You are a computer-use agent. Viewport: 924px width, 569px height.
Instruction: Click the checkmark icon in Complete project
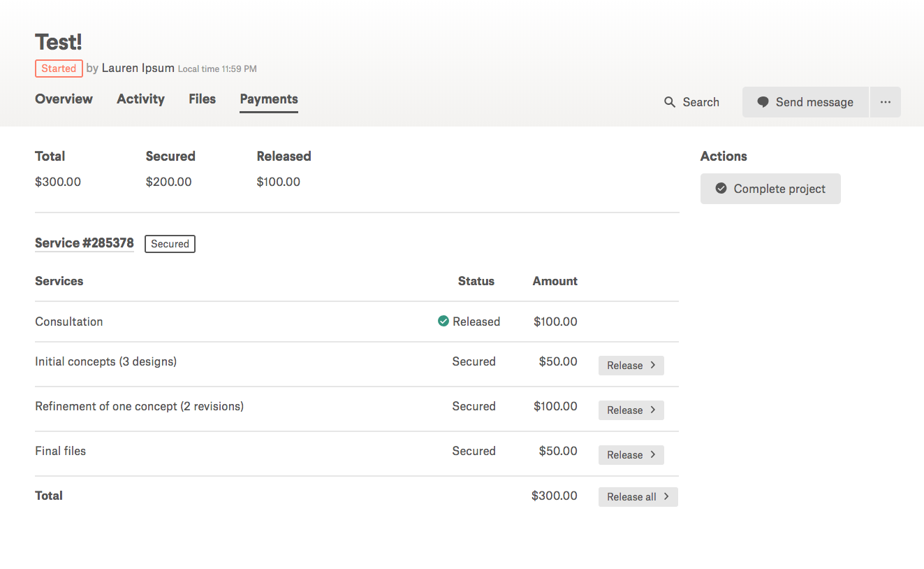point(721,189)
